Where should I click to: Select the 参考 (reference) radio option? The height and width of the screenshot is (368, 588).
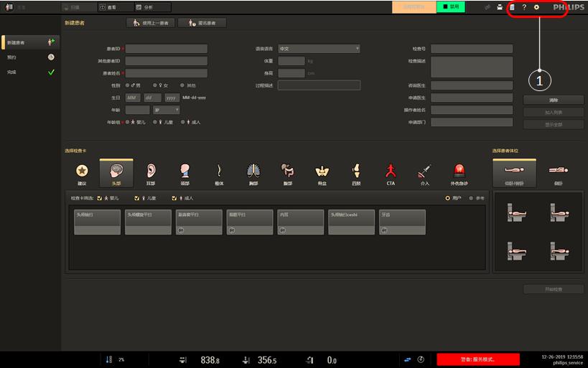coord(471,198)
